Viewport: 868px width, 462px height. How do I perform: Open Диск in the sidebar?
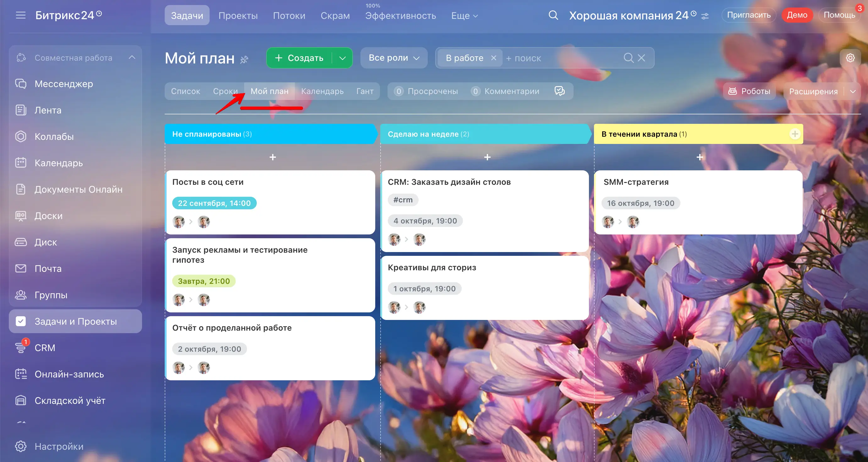click(46, 242)
